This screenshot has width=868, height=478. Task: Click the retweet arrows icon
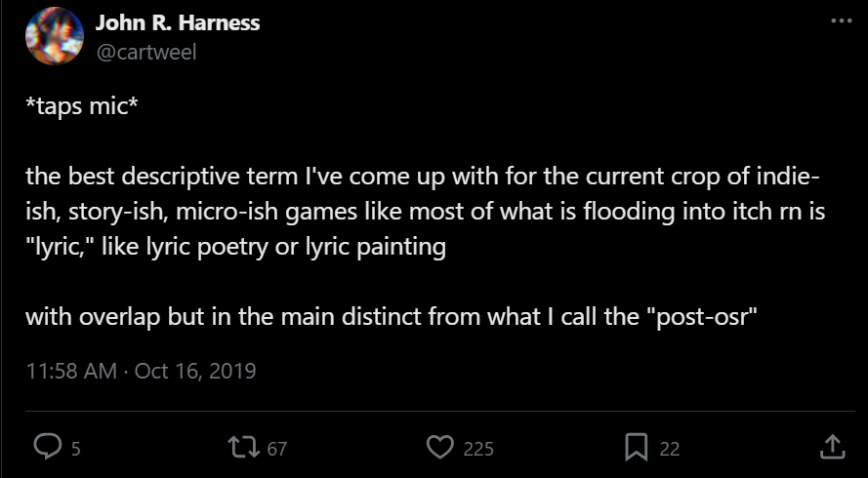tap(240, 447)
